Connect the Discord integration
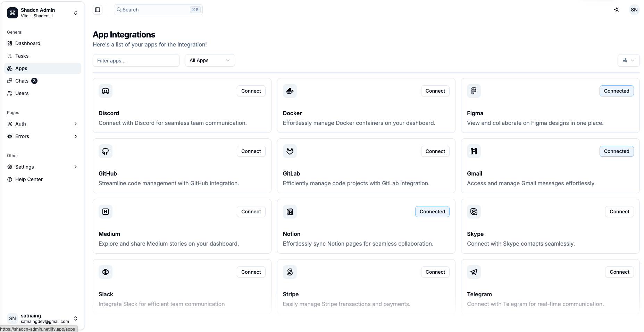The height and width of the screenshot is (332, 644). (251, 91)
